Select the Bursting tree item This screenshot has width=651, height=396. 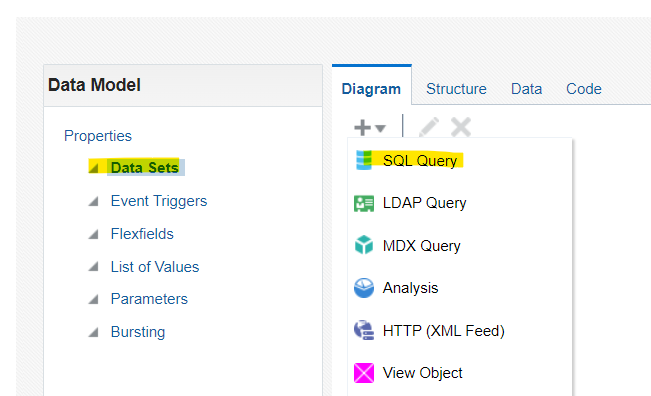138,332
